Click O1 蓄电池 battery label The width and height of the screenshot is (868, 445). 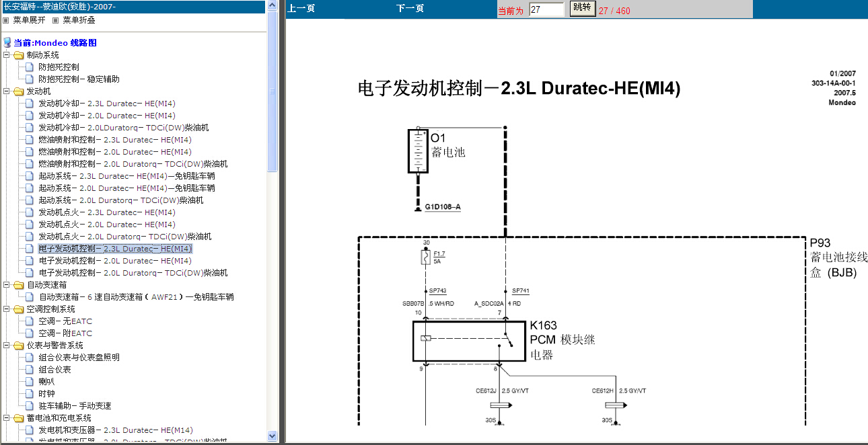(x=447, y=145)
